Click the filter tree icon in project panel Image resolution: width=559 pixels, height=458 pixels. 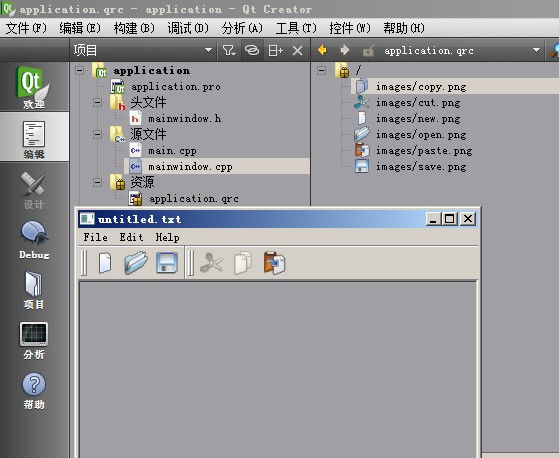click(x=229, y=50)
